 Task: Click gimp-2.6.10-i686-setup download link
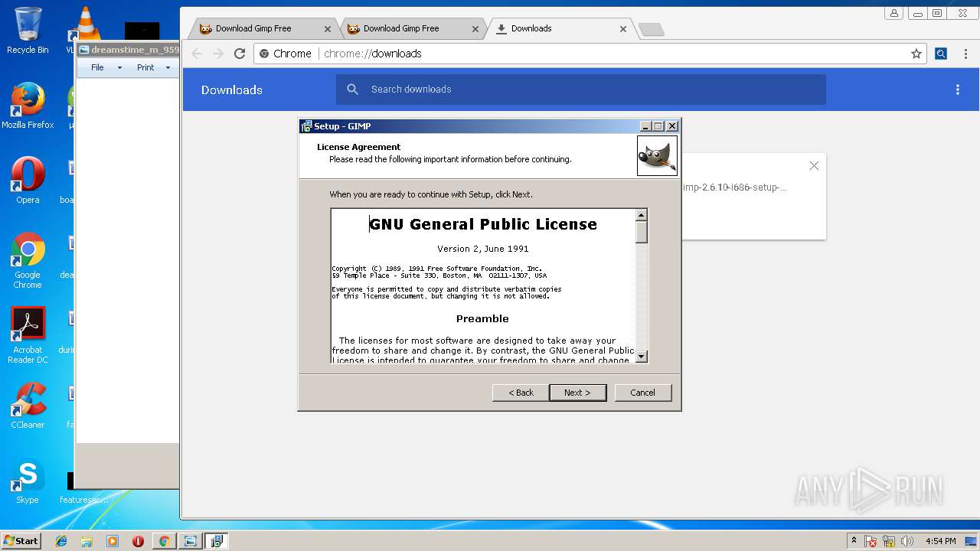[734, 187]
